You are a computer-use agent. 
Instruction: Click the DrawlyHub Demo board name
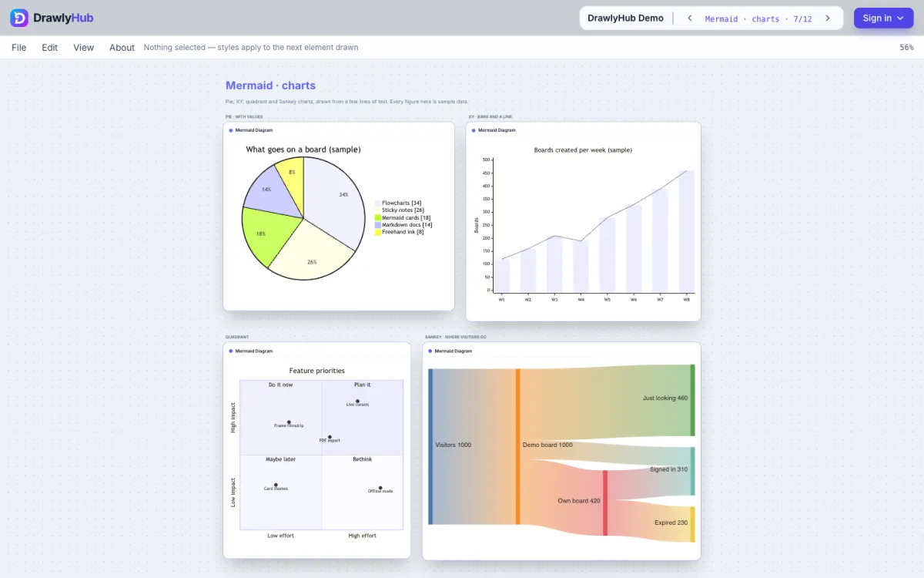[x=625, y=18]
